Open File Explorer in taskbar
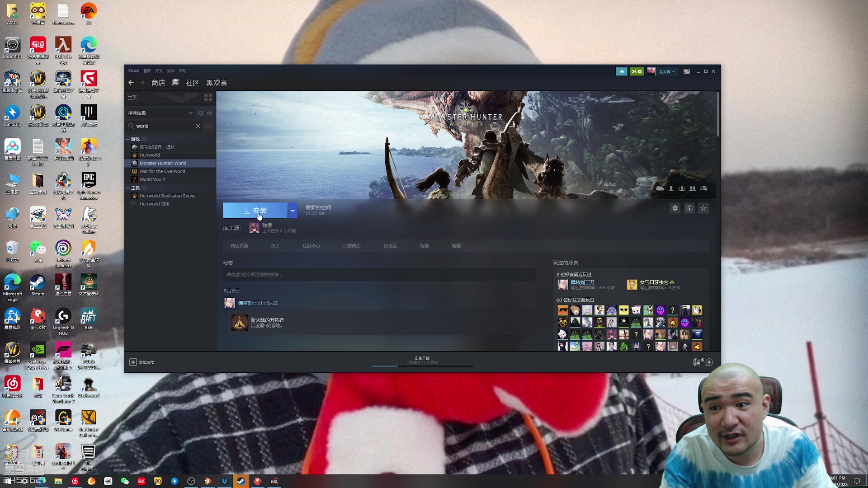The image size is (868, 488). coord(58,481)
